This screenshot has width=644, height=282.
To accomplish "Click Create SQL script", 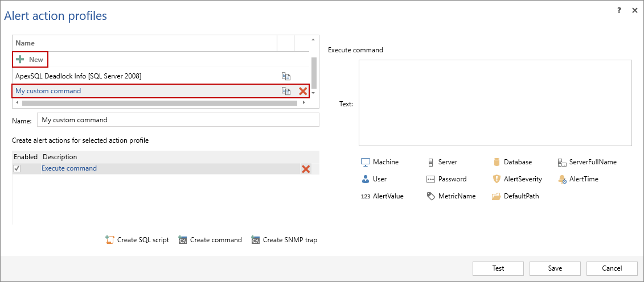I will pos(137,240).
